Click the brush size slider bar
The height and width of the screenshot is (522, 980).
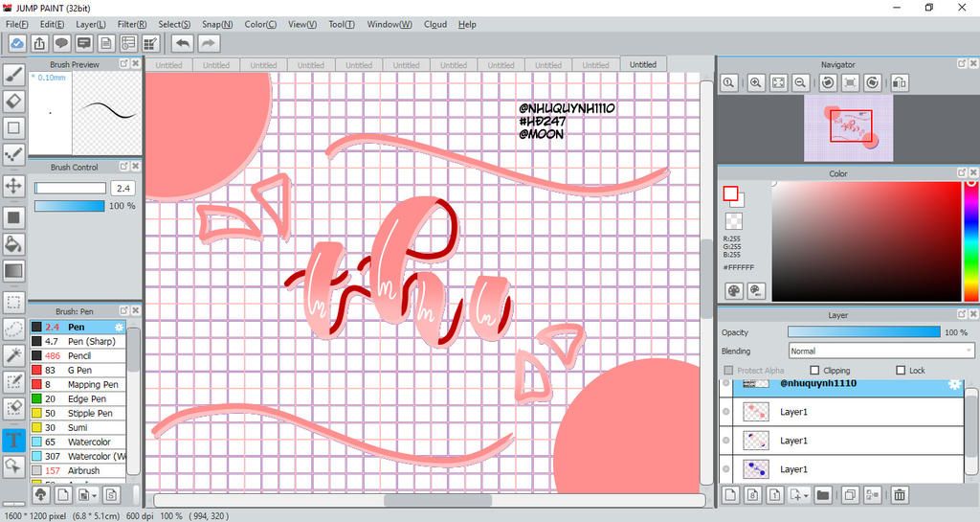point(70,188)
